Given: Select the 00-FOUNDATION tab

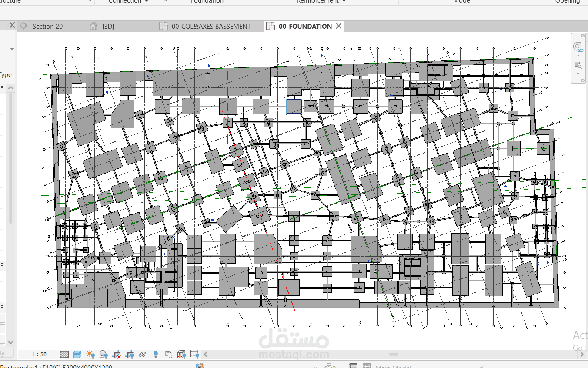Looking at the screenshot, I should pos(305,26).
